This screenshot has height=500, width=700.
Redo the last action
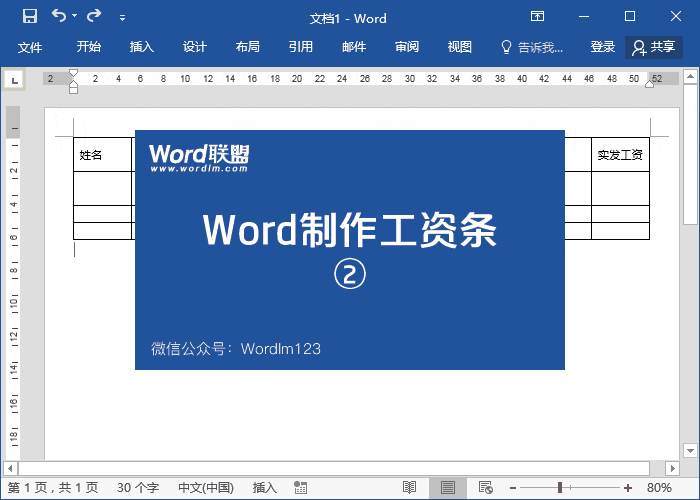click(x=94, y=16)
